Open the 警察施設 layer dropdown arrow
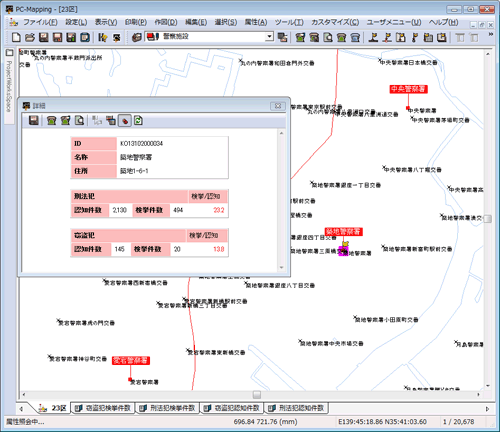This screenshot has width=500, height=432. [x=269, y=37]
